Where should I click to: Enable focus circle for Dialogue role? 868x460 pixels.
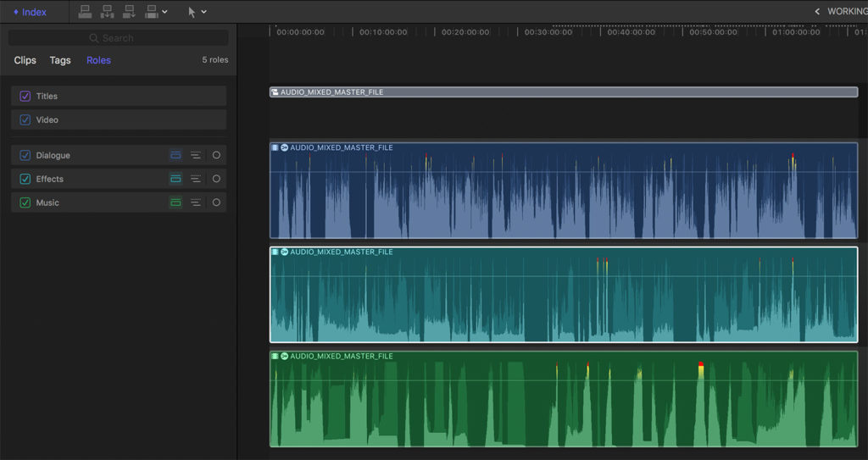click(x=216, y=156)
